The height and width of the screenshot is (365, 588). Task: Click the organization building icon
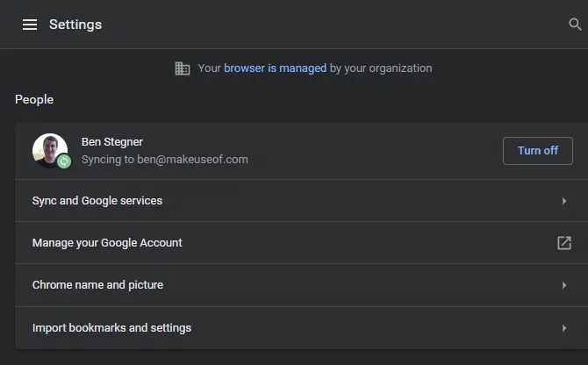[x=183, y=68]
